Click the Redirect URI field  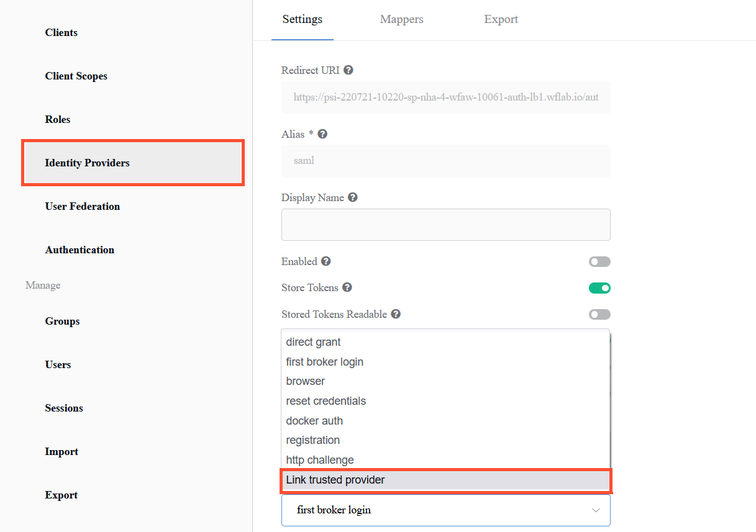(445, 97)
